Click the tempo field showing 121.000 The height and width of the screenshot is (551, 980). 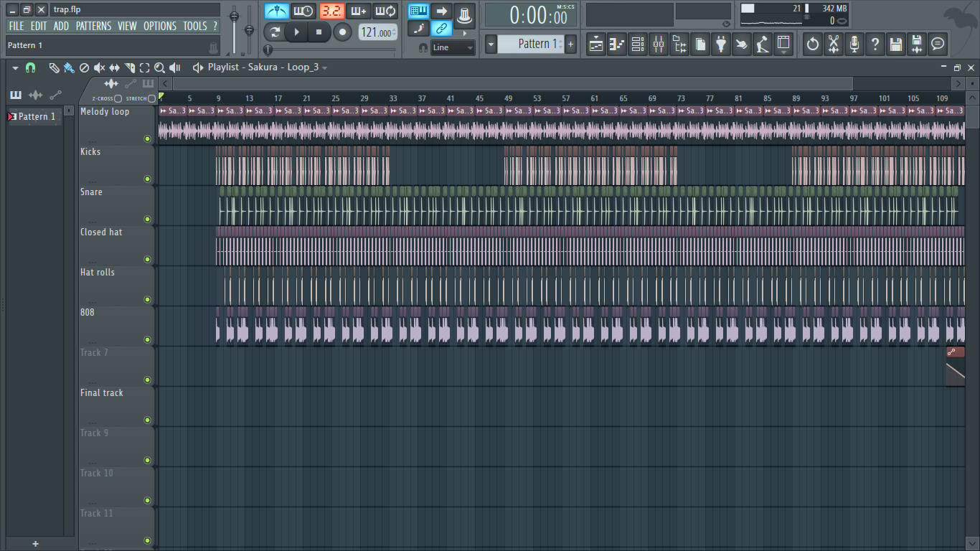(x=378, y=32)
